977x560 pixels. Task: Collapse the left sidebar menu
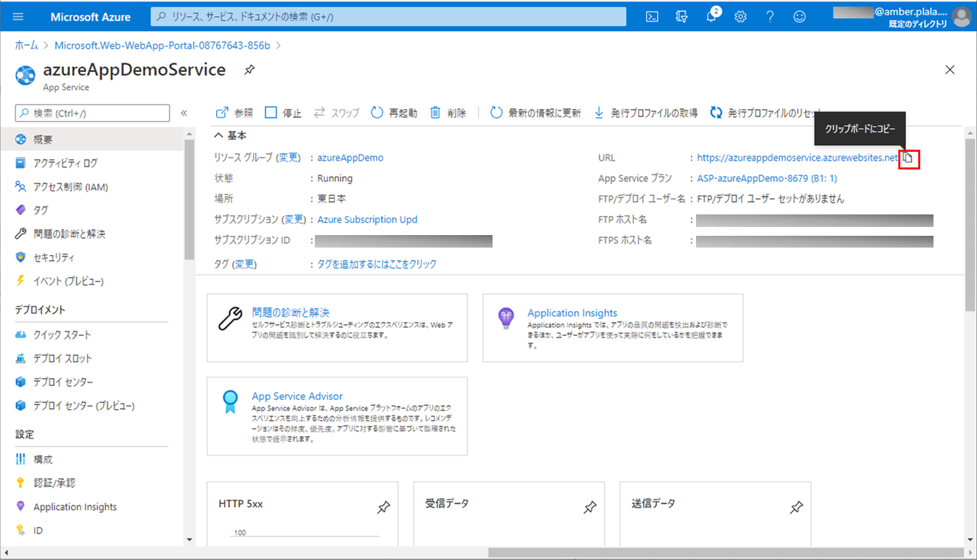(x=184, y=113)
